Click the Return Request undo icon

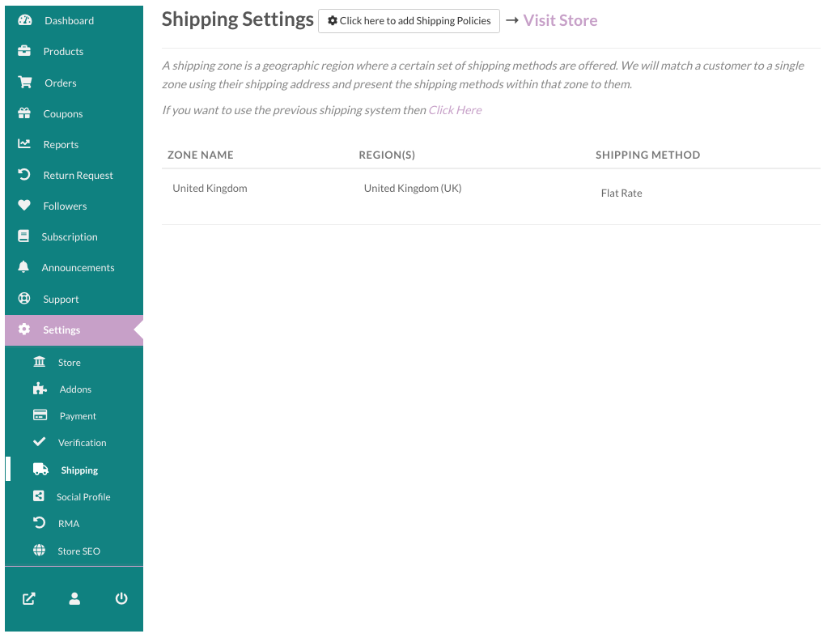pyautogui.click(x=24, y=174)
